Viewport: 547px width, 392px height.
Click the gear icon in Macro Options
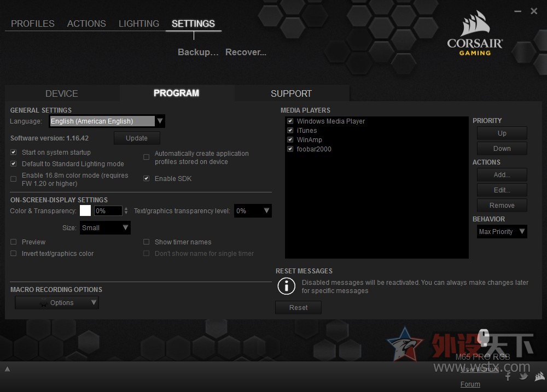click(44, 303)
